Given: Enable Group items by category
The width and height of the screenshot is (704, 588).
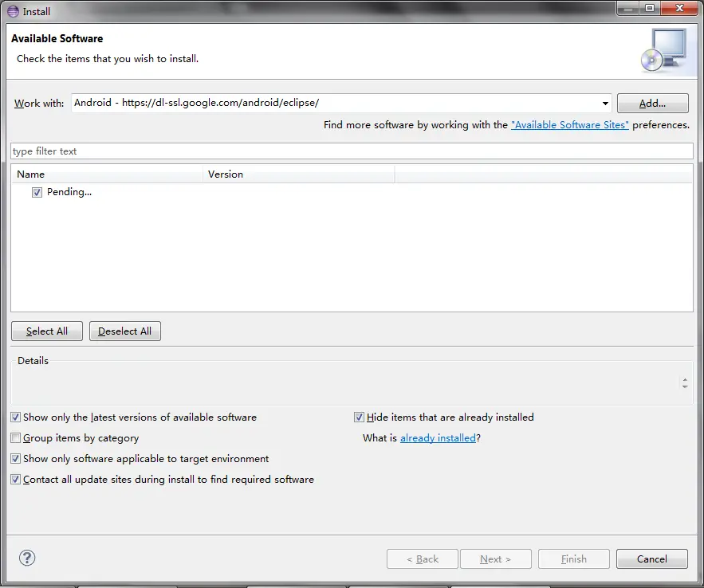Looking at the screenshot, I should coord(16,437).
